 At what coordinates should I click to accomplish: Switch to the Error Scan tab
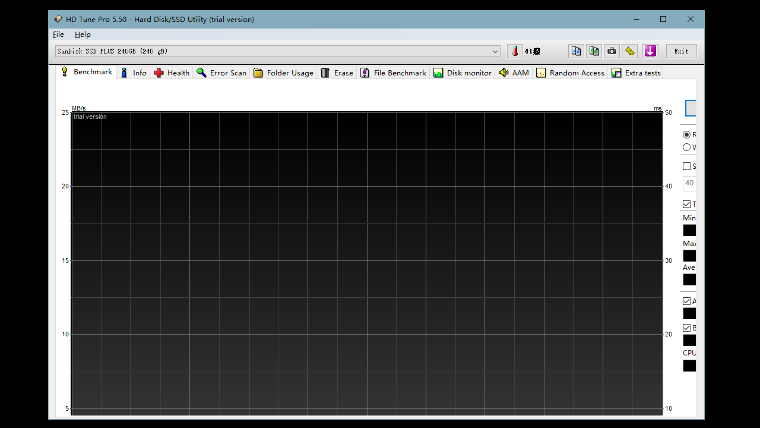coord(221,73)
